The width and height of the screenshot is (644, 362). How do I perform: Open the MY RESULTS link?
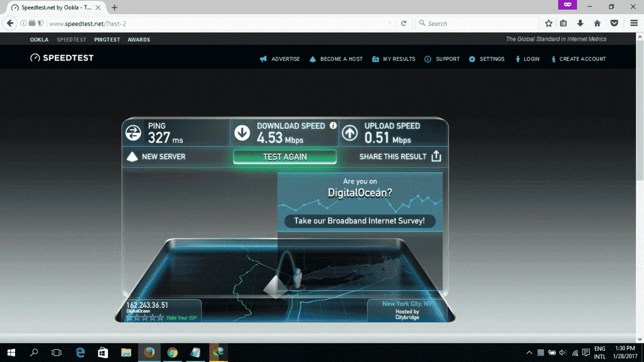point(399,59)
